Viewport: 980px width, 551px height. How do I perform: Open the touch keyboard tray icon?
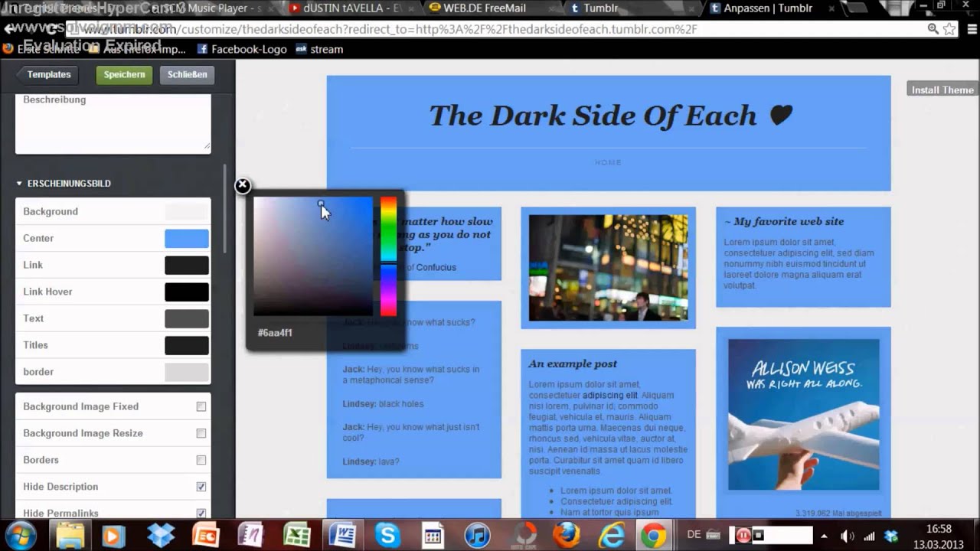coord(714,535)
